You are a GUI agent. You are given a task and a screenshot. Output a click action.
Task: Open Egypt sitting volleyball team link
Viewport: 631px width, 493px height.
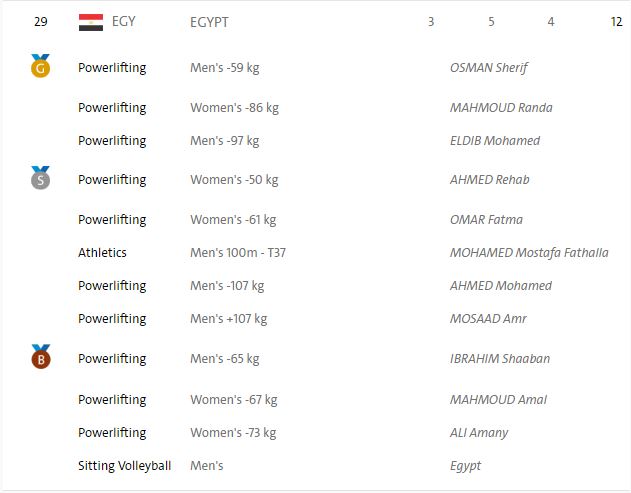click(465, 466)
